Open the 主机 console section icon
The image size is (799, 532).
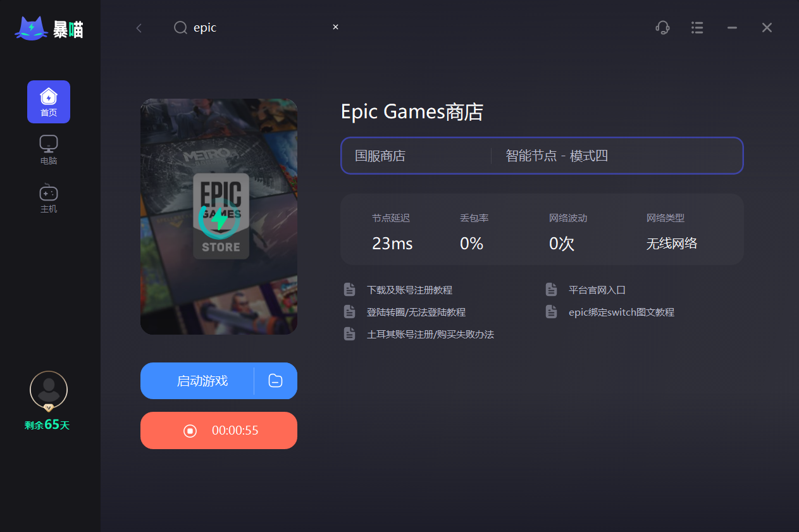click(x=49, y=192)
